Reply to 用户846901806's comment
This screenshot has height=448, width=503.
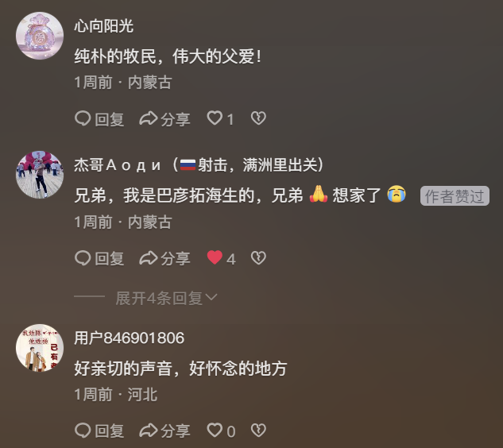coord(99,431)
